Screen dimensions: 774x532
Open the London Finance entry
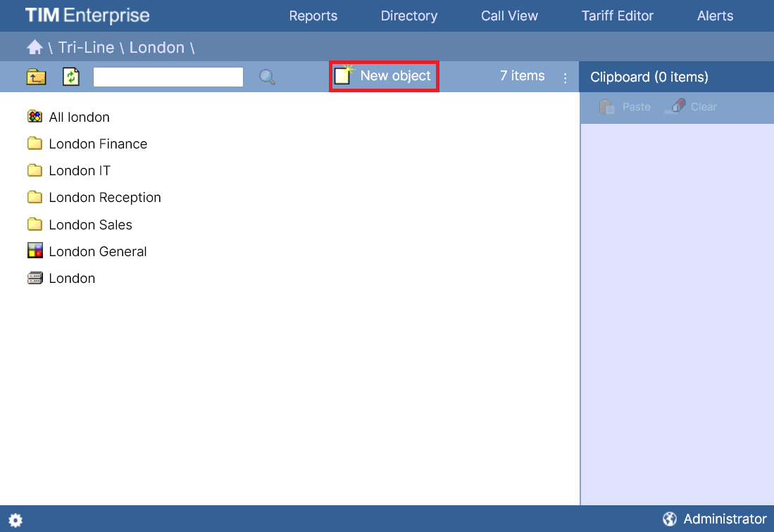[98, 144]
